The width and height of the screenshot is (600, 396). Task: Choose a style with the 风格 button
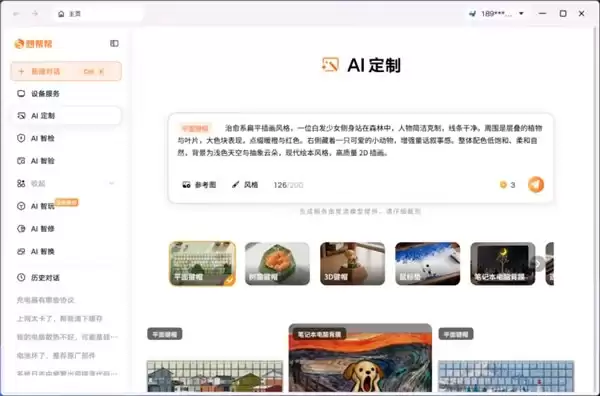245,185
